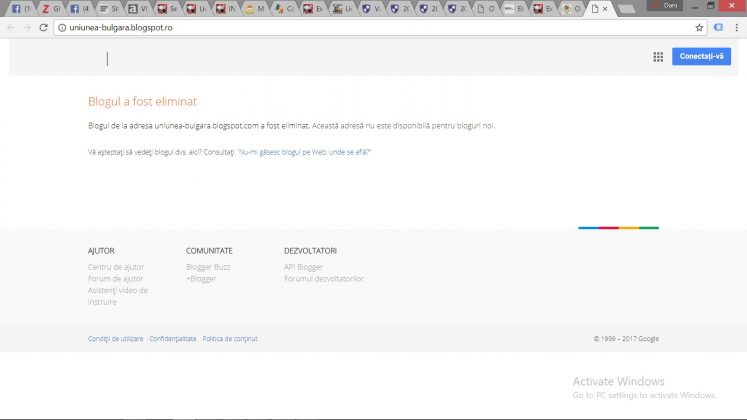
Task: Open the Google apps grid
Action: click(x=658, y=57)
